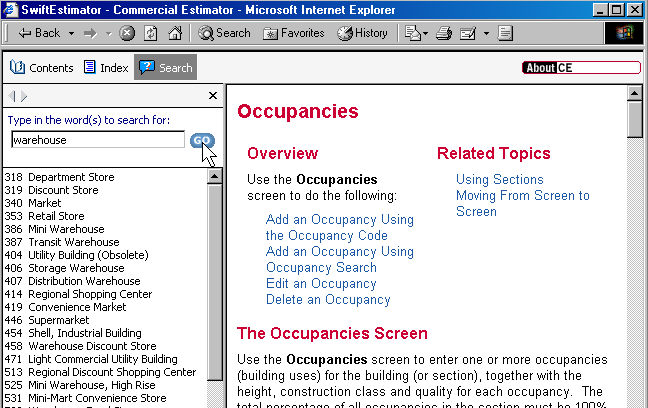This screenshot has height=408, width=648.
Task: Open Add an Occupancy Using the Occupancy Code link
Action: click(x=340, y=227)
